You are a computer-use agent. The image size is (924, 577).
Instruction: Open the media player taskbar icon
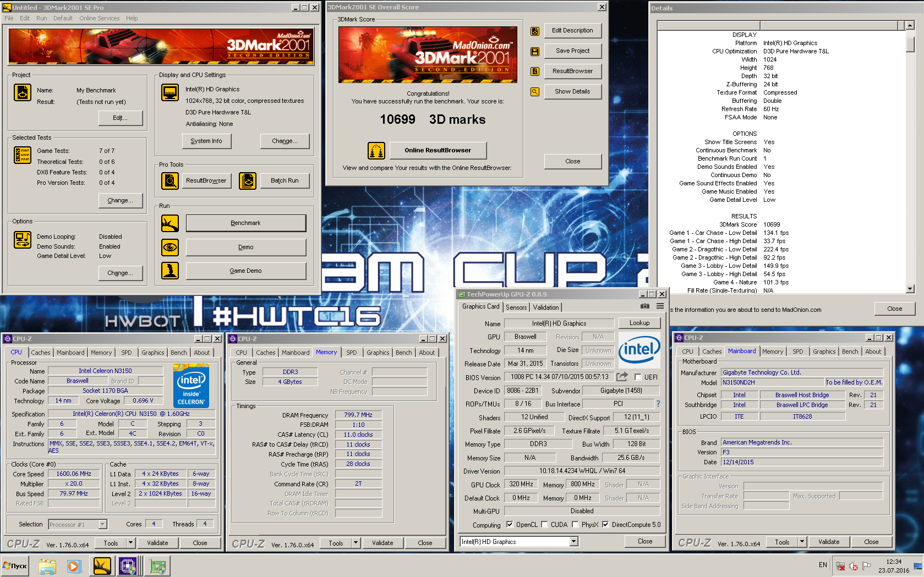pyautogui.click(x=74, y=566)
